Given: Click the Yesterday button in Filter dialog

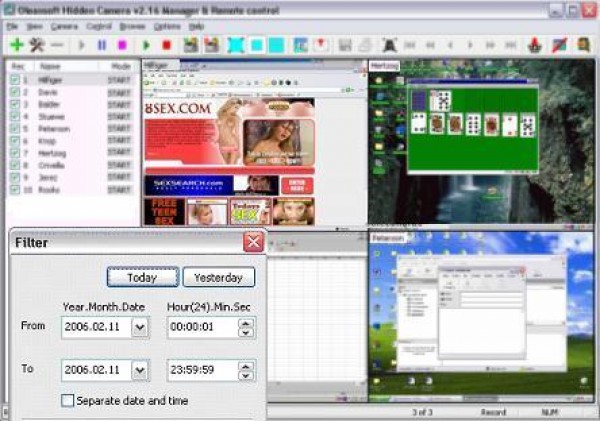Looking at the screenshot, I should click(218, 277).
